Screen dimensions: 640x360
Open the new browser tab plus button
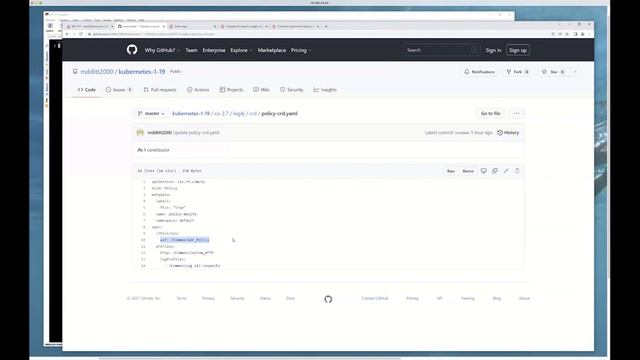[326, 26]
